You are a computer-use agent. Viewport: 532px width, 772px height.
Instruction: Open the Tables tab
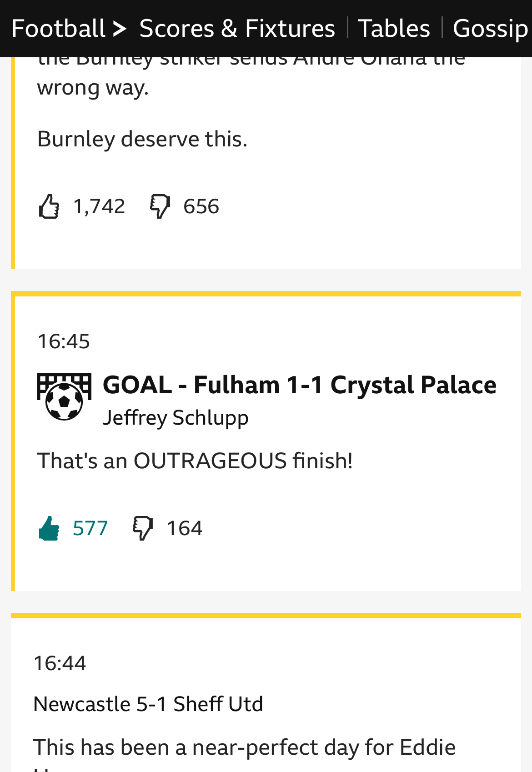click(x=394, y=29)
